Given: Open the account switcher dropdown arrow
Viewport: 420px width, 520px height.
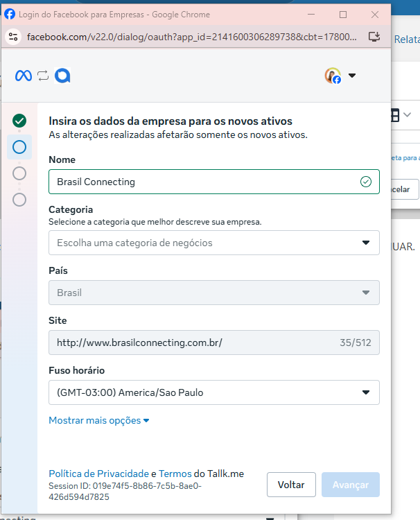Looking at the screenshot, I should (x=352, y=76).
